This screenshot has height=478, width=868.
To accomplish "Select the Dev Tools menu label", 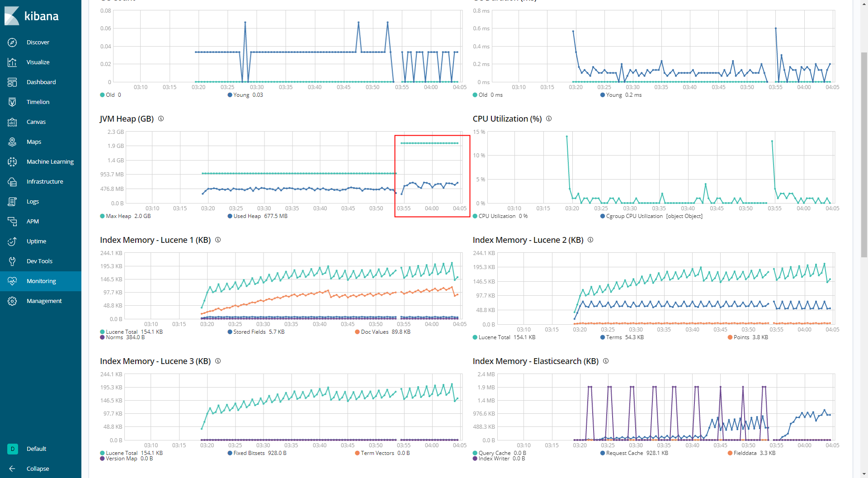I will (x=39, y=261).
